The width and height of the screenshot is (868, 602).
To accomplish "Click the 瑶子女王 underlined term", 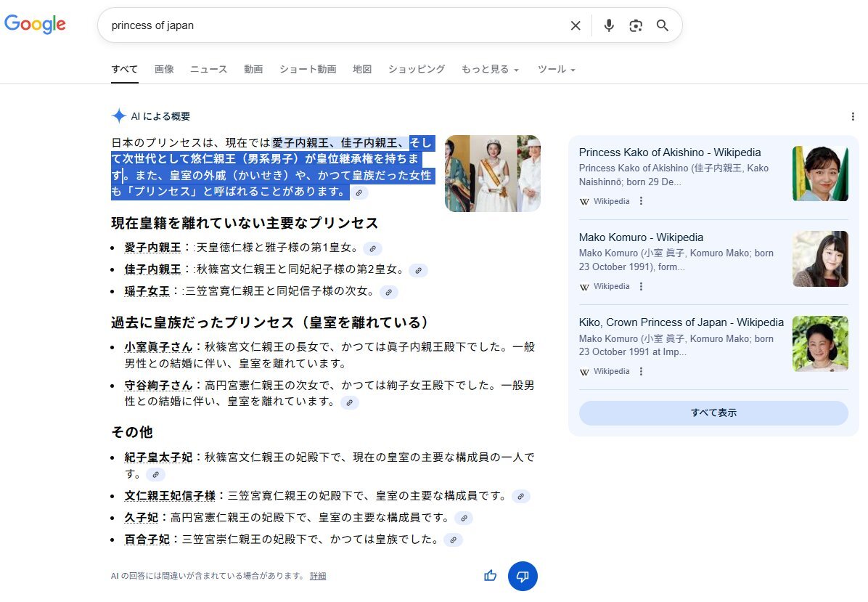I will 147,291.
